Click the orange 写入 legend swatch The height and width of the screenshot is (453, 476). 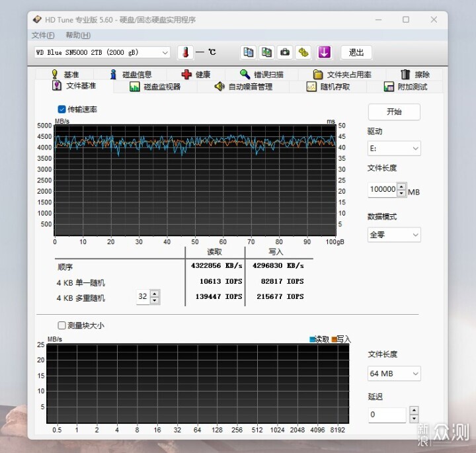(335, 339)
